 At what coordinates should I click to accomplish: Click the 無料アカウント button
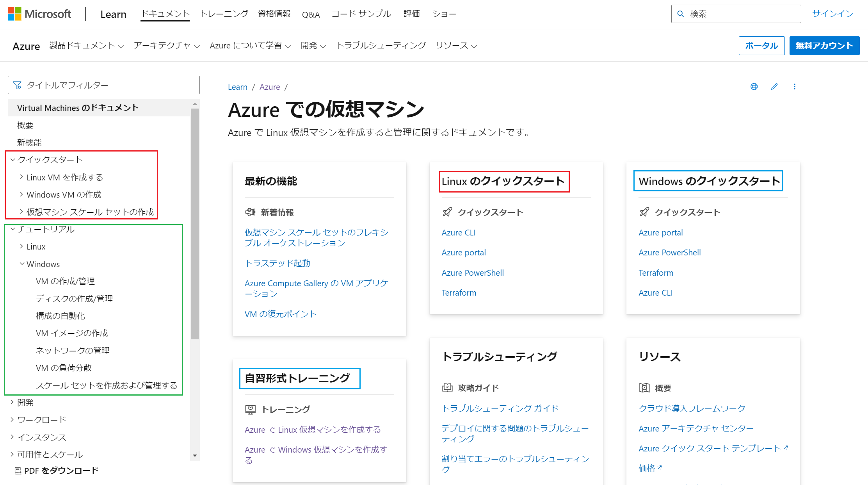tap(824, 46)
